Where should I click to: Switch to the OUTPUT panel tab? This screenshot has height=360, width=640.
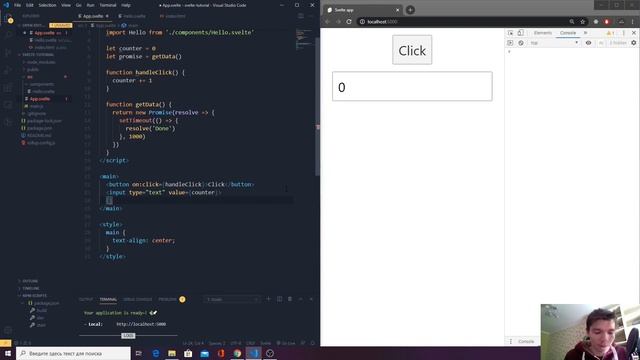coord(86,299)
